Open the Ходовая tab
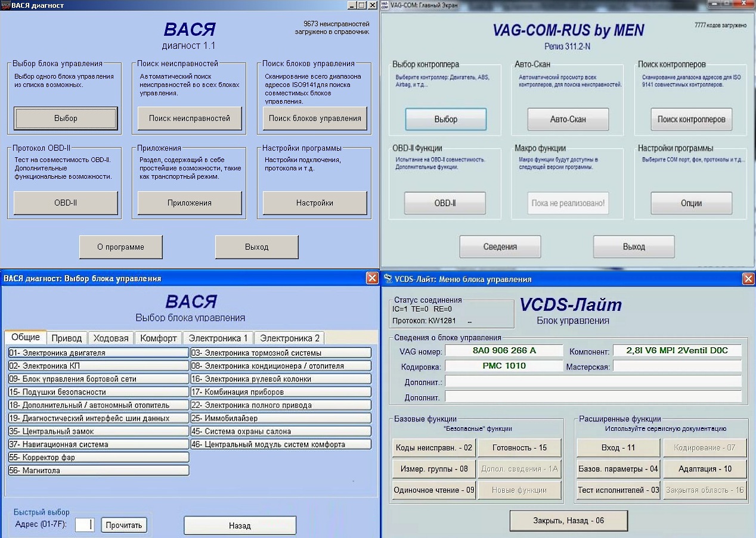Screen dimensions: 756x538 (111, 338)
